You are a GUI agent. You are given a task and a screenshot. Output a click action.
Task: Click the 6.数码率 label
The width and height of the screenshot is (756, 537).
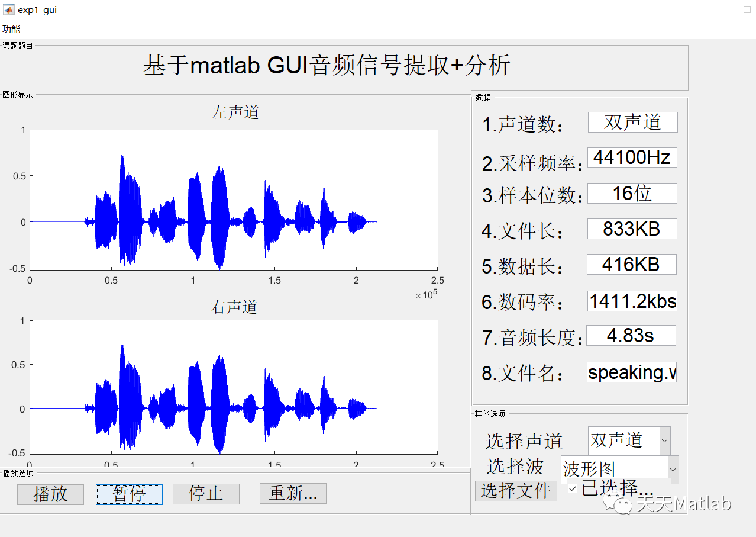pyautogui.click(x=522, y=303)
